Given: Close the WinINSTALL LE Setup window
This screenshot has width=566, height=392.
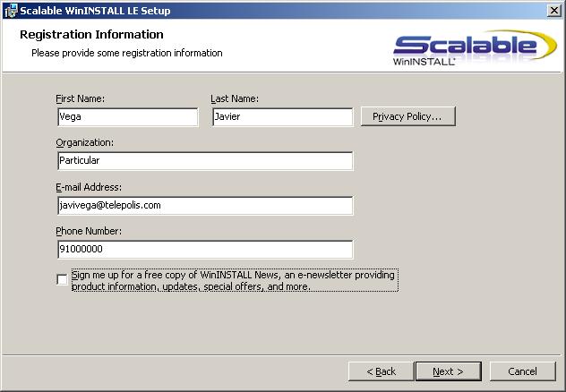Looking at the screenshot, I should pyautogui.click(x=554, y=10).
